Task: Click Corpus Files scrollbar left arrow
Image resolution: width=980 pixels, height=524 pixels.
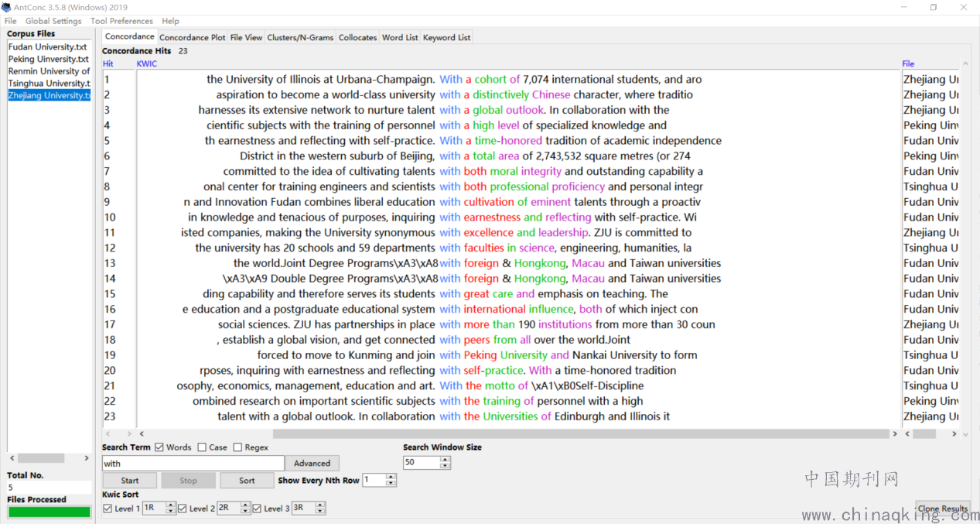Action: [12, 458]
